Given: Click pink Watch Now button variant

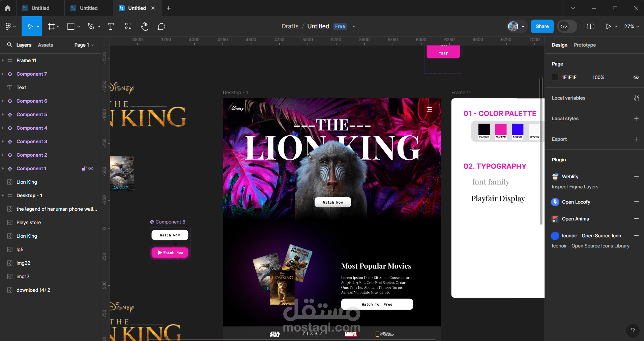Looking at the screenshot, I should click(x=170, y=253).
